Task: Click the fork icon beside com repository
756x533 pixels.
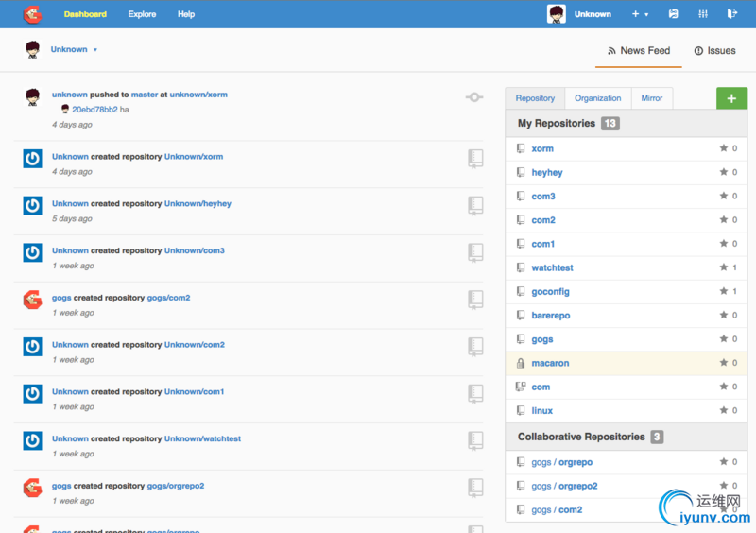Action: 521,387
